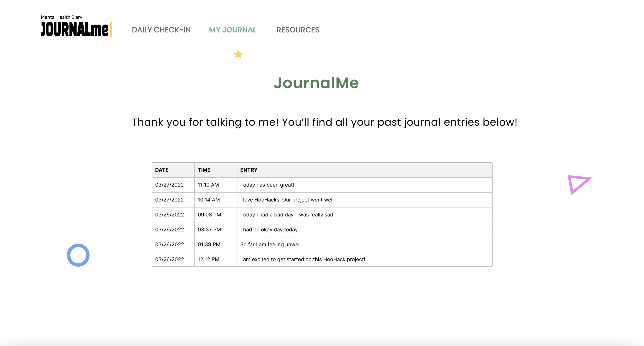Click the Mental Health Diary tagline

click(x=61, y=17)
